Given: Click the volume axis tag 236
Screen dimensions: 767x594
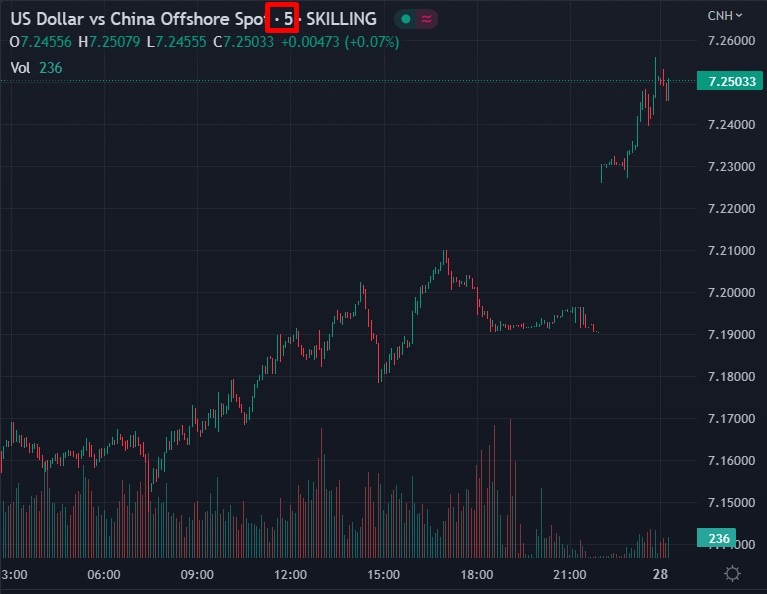Looking at the screenshot, I should 717,538.
